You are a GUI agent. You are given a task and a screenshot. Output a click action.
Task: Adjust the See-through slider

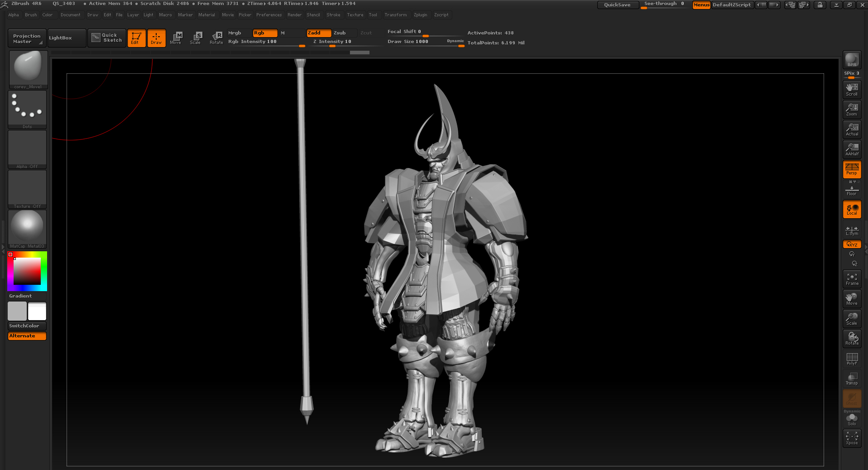tap(665, 5)
